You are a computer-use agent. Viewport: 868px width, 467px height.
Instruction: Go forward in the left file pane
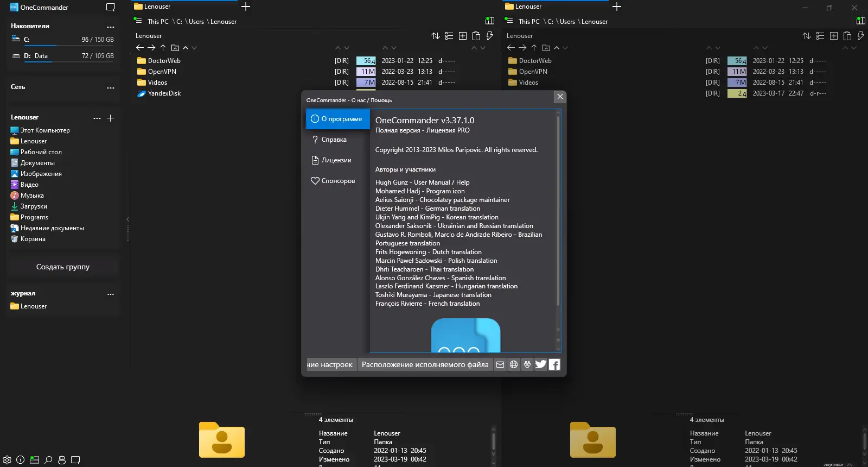[151, 48]
